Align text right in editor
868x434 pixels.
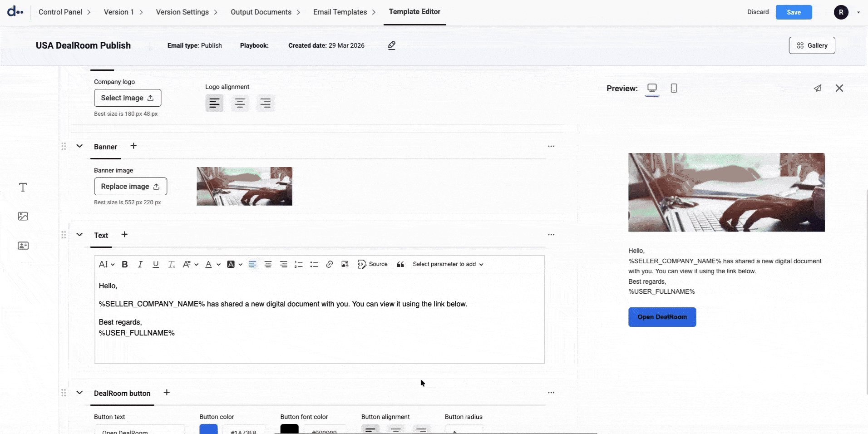click(283, 264)
